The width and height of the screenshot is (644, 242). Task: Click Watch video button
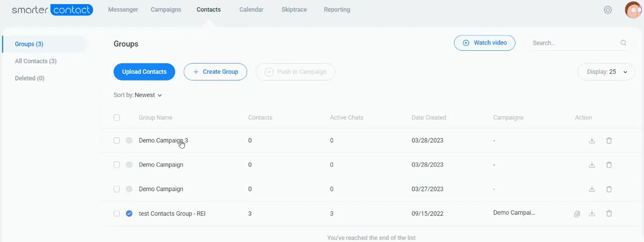485,43
